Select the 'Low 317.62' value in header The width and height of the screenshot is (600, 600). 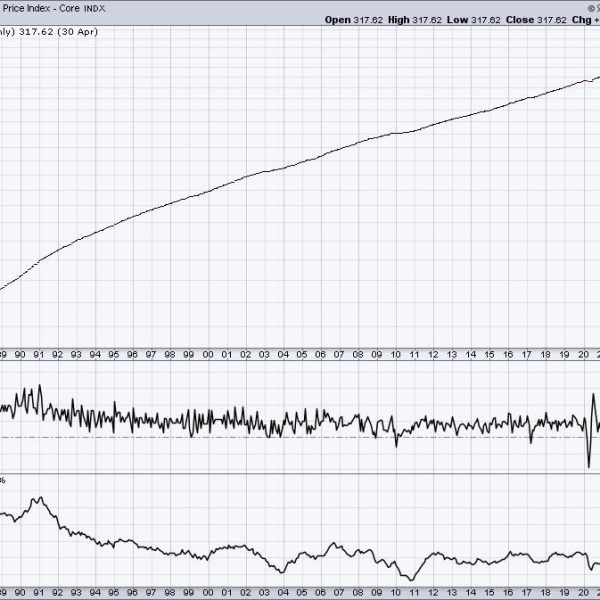pyautogui.click(x=474, y=20)
